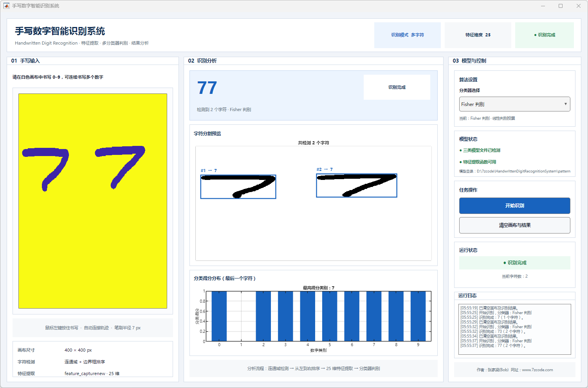Click the 分析流程 pipeline description text
Screen dimensions: 588x388
(x=314, y=368)
